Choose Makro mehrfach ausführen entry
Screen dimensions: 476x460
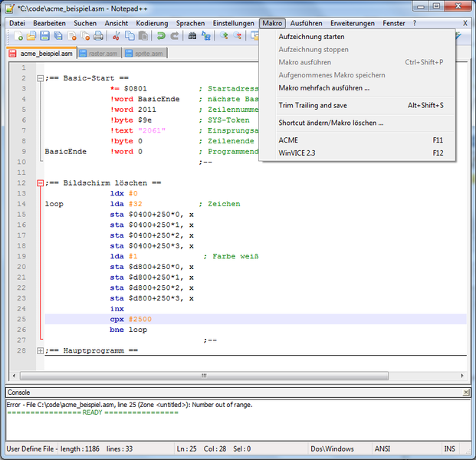click(357, 88)
